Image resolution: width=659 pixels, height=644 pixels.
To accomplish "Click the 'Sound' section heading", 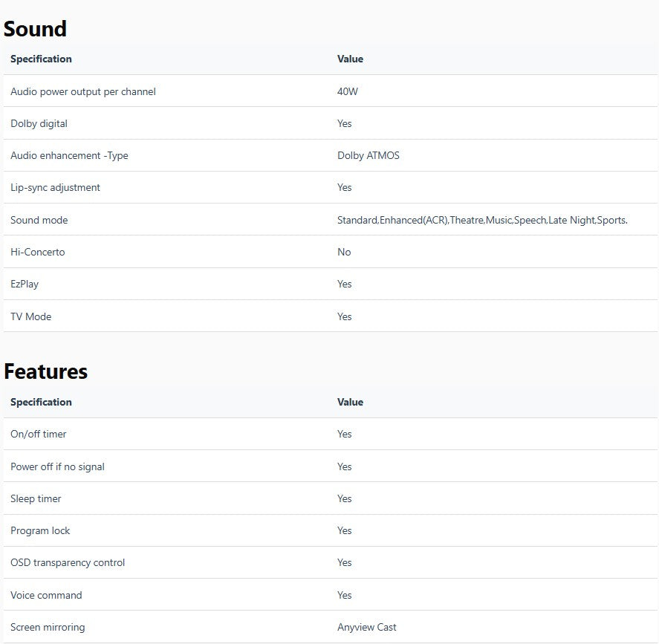I will (x=35, y=29).
